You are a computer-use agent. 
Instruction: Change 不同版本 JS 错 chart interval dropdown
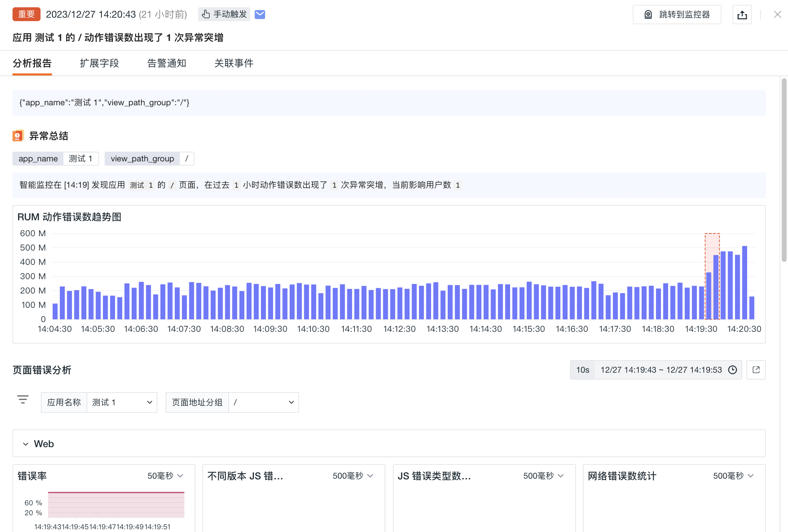point(353,476)
